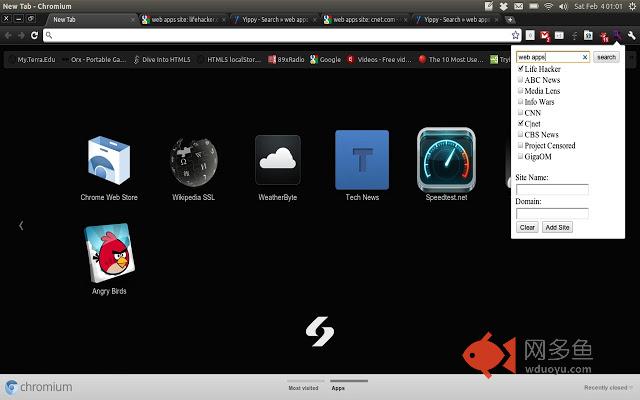This screenshot has height=400, width=640.
Task: Open the Dive Into HTML5 bookmark
Action: click(162, 60)
